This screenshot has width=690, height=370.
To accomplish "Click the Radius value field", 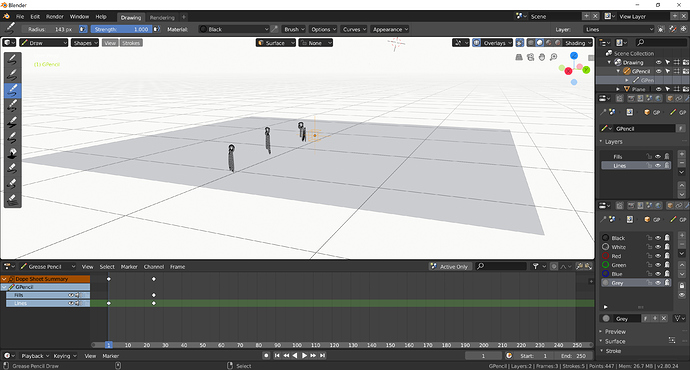I will 50,29.
